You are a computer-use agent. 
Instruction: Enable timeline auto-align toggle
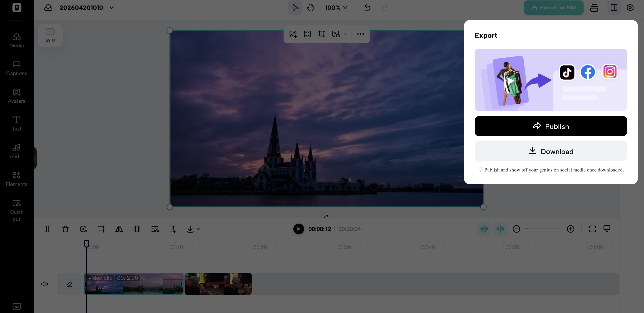click(x=500, y=229)
